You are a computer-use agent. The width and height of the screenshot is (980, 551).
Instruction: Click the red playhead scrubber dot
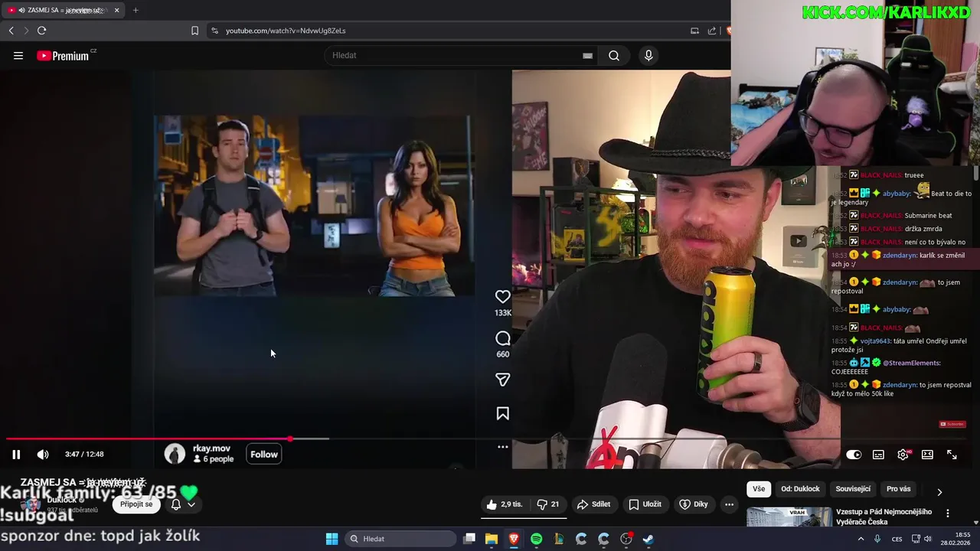(x=290, y=439)
